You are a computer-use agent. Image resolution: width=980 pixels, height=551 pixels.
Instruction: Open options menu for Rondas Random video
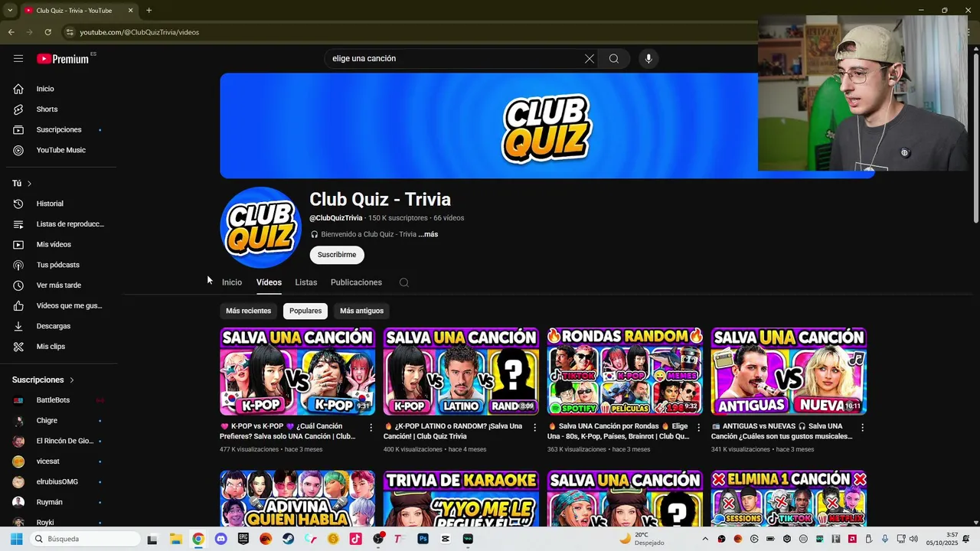point(698,427)
